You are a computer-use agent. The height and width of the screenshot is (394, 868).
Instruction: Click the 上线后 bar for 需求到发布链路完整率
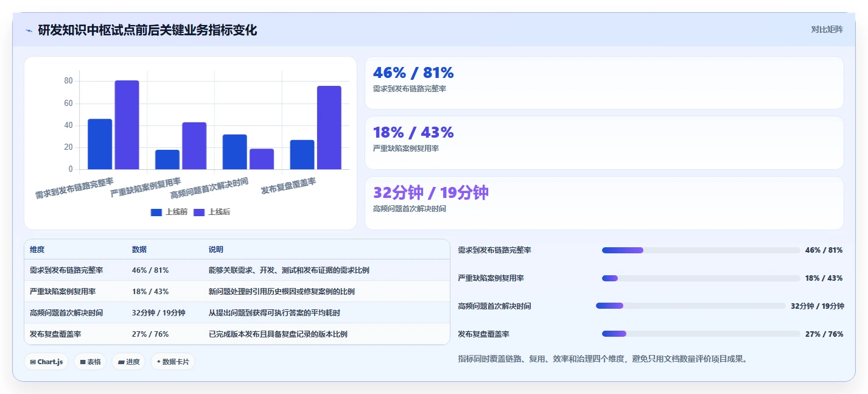point(127,125)
